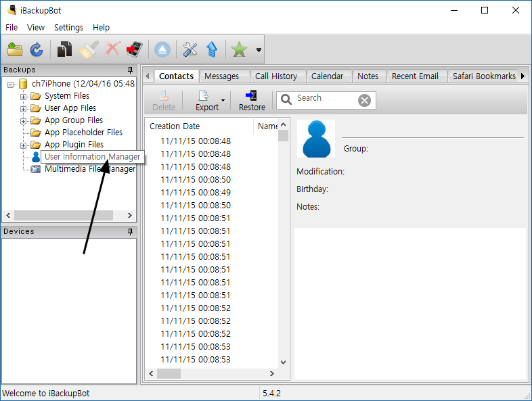The image size is (532, 401).
Task: Open the View menu
Action: 36,28
